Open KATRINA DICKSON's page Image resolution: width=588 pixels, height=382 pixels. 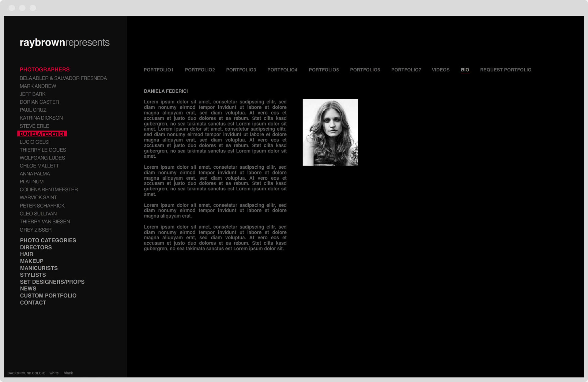pos(41,118)
